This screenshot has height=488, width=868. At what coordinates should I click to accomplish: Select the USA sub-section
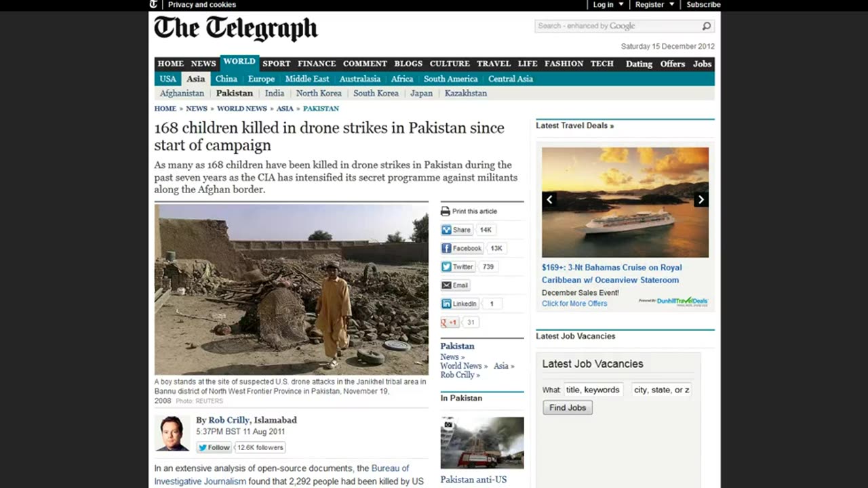coord(167,79)
